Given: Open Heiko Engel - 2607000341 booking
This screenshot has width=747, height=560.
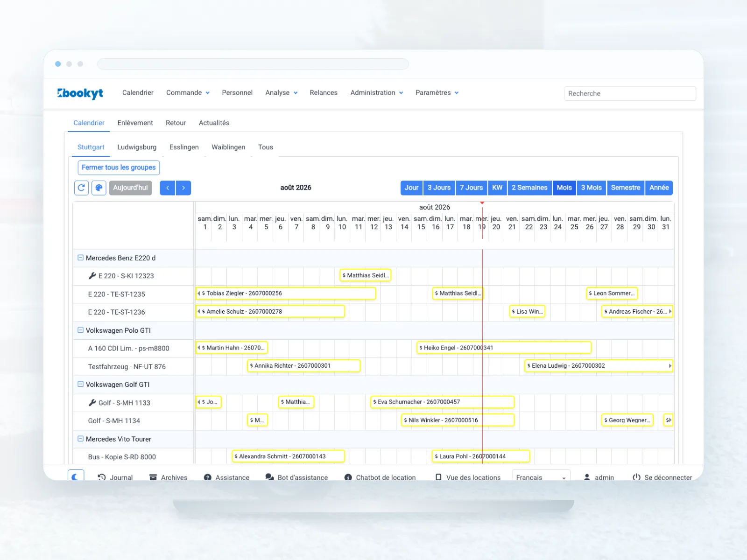Looking at the screenshot, I should coord(504,348).
